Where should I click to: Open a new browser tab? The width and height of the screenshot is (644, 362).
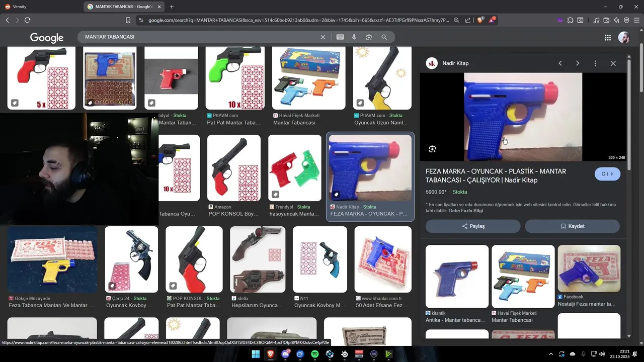172,7
